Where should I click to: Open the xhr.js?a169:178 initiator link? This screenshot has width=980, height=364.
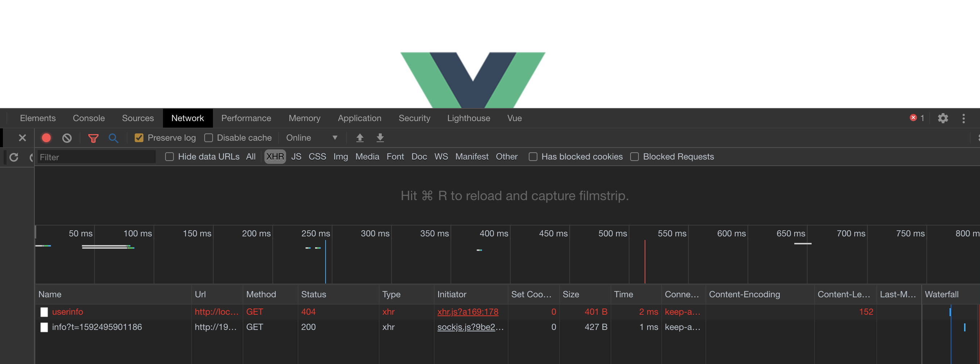[x=468, y=312]
